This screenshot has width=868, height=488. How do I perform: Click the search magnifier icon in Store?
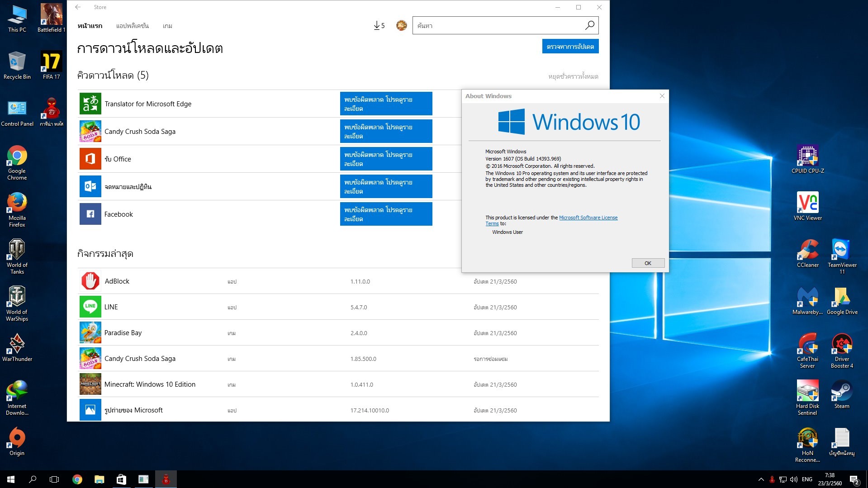[x=589, y=26]
